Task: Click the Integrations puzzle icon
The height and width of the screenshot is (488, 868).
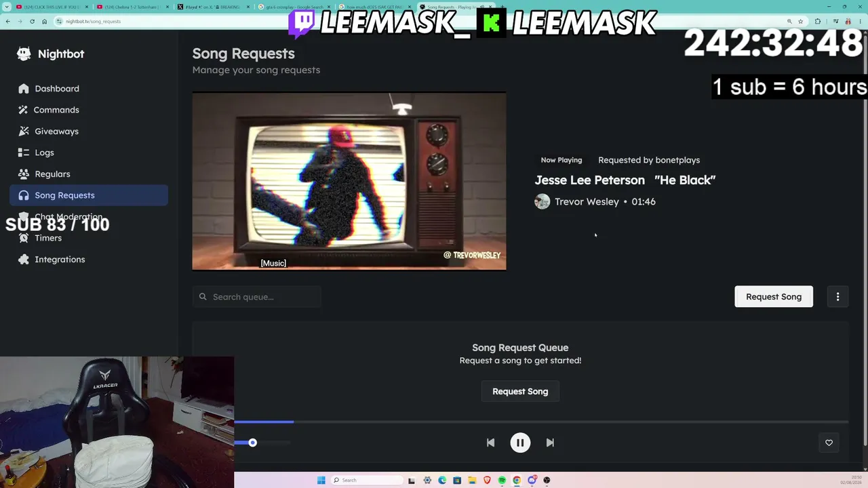Action: (24, 260)
